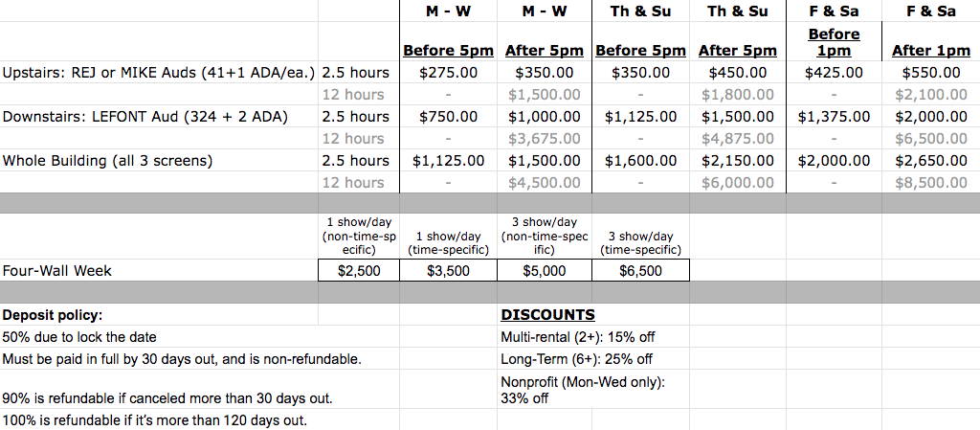Select the Whole Building (all 3 screens) row label

(107, 161)
